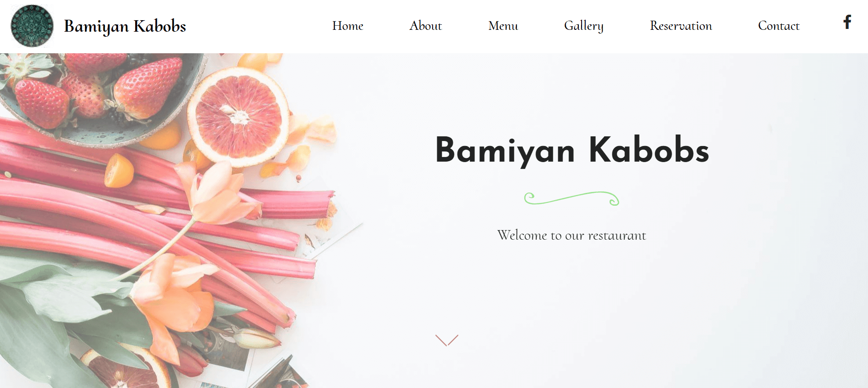
Task: Open the Reservation page
Action: pyautogui.click(x=681, y=26)
